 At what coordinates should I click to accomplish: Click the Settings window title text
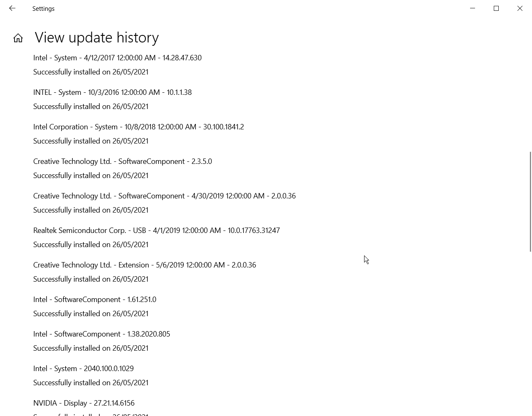(43, 8)
